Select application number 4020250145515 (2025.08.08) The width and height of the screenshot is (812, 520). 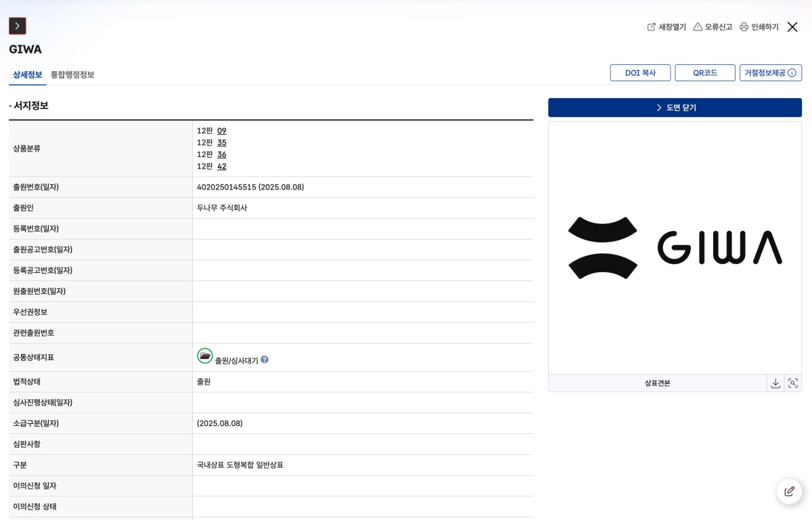(x=250, y=188)
